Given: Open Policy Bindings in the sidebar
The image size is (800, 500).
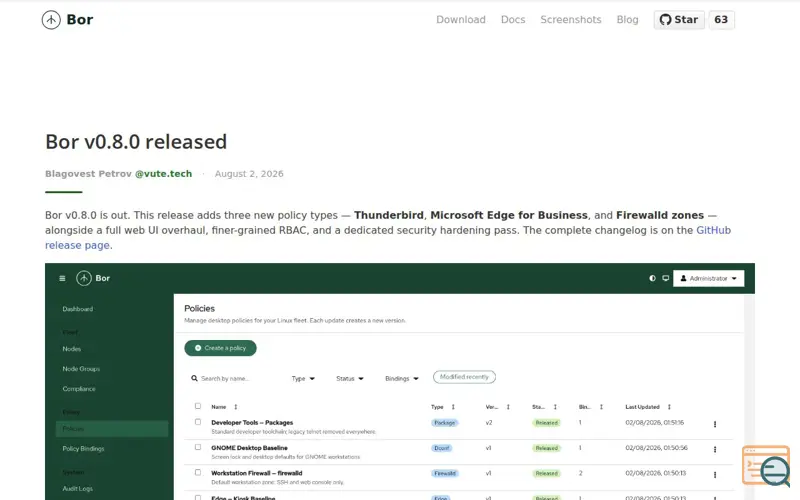Looking at the screenshot, I should tap(83, 449).
